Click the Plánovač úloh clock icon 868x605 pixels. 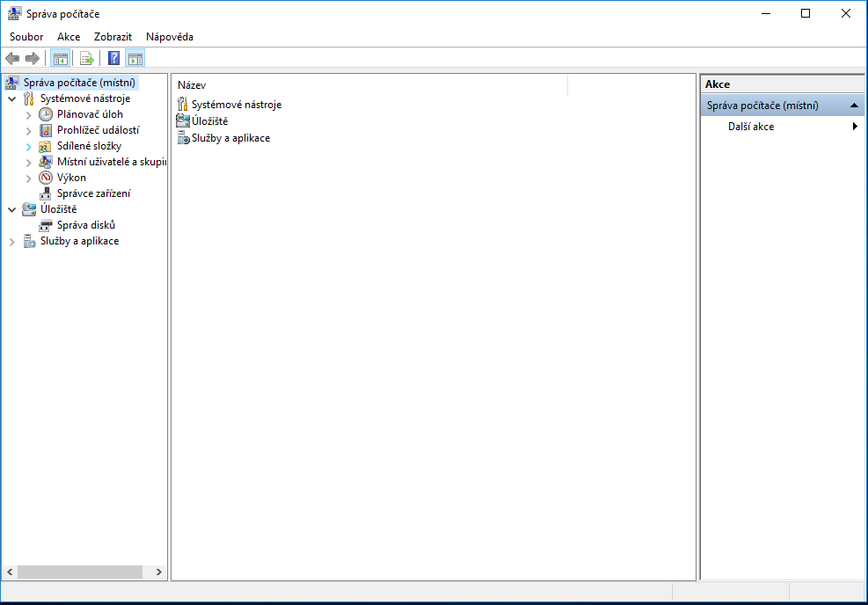pyautogui.click(x=46, y=114)
